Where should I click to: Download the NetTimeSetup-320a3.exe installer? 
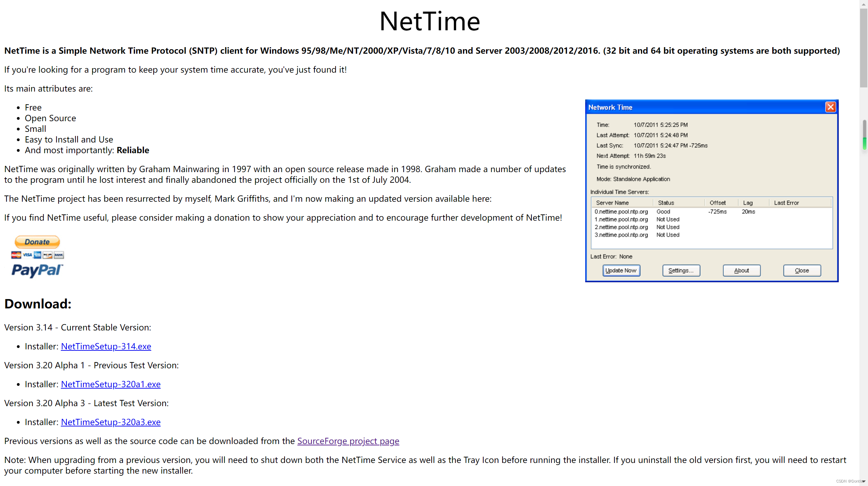(x=111, y=422)
